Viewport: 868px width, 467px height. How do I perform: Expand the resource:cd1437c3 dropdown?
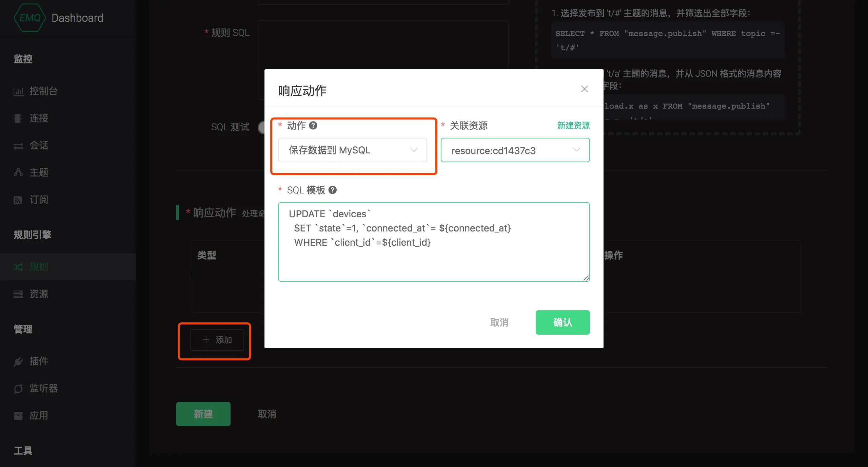pyautogui.click(x=515, y=150)
